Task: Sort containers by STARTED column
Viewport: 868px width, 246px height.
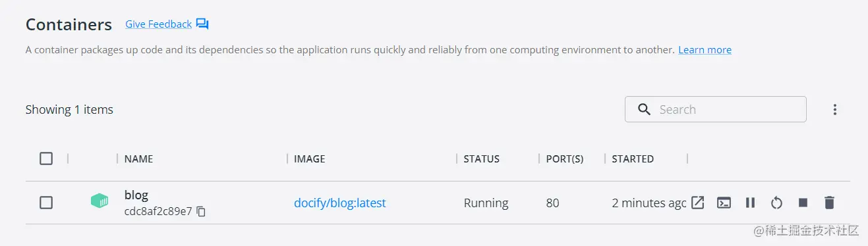Action: pyautogui.click(x=633, y=159)
